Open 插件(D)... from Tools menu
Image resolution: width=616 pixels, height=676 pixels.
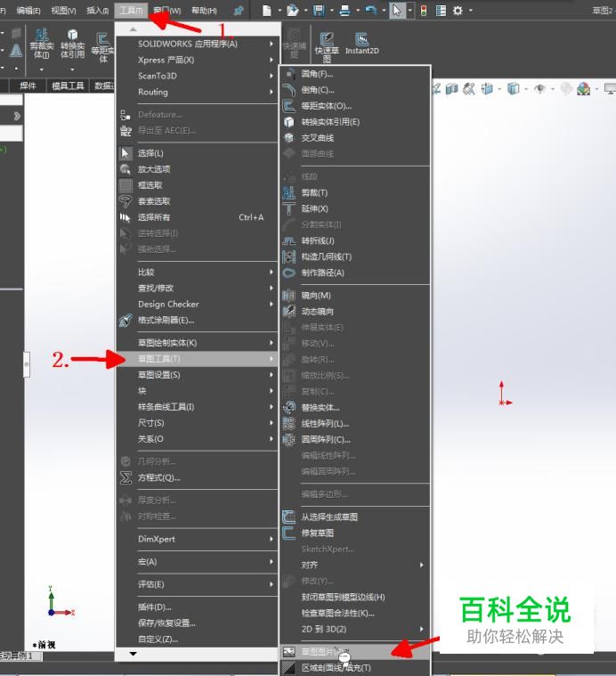[198, 607]
